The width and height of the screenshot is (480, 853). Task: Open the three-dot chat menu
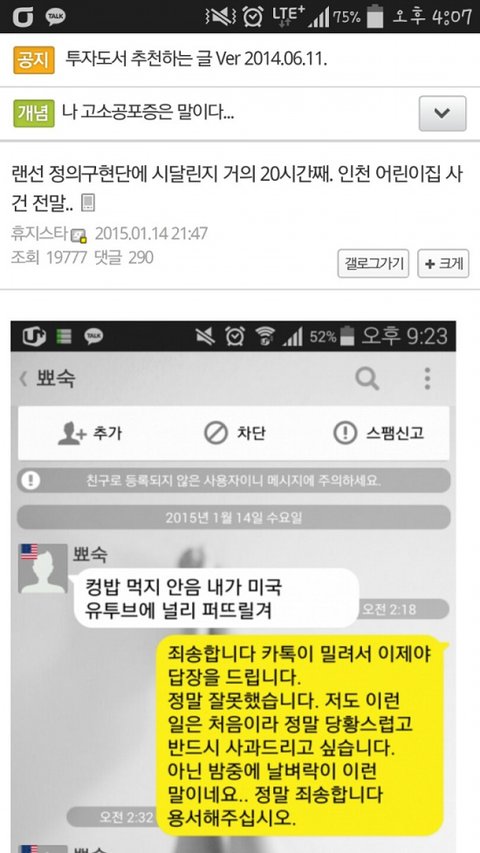(427, 378)
